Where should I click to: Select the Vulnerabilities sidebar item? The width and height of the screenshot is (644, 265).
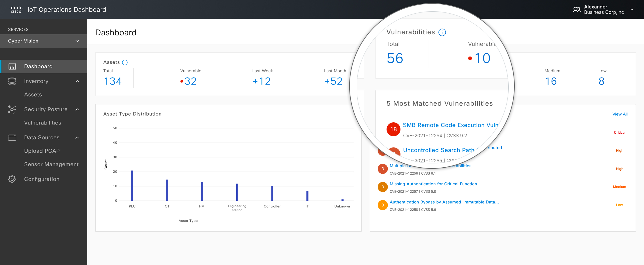point(43,123)
